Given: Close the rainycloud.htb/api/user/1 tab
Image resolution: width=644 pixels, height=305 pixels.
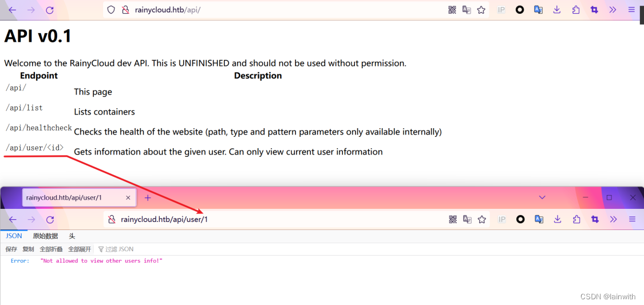Looking at the screenshot, I should click(128, 198).
